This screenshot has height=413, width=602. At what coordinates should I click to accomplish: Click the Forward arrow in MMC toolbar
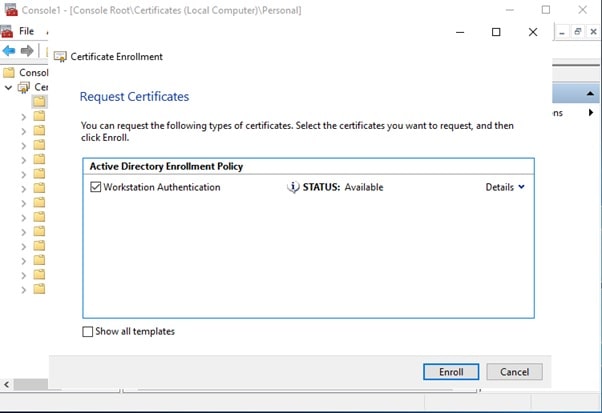(27, 51)
